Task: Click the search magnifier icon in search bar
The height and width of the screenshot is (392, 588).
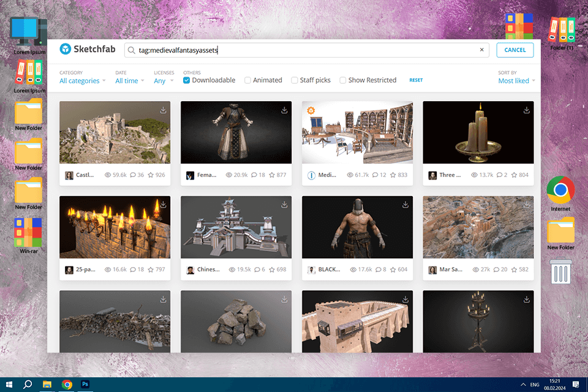Action: pos(131,50)
